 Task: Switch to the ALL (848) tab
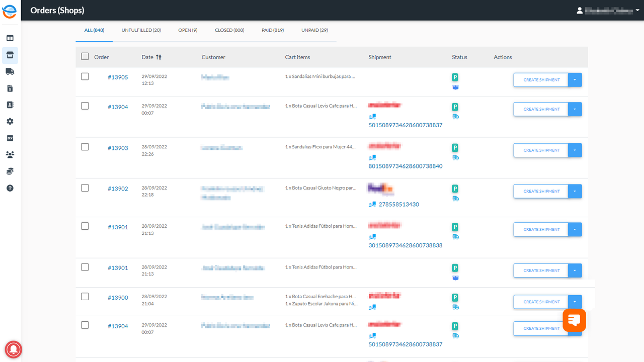coord(95,30)
